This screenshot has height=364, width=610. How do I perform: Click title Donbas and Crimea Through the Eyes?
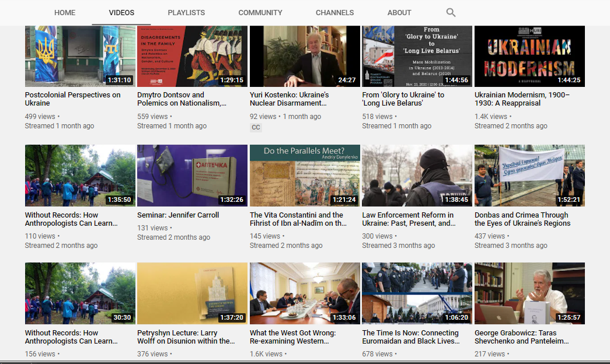click(x=522, y=219)
